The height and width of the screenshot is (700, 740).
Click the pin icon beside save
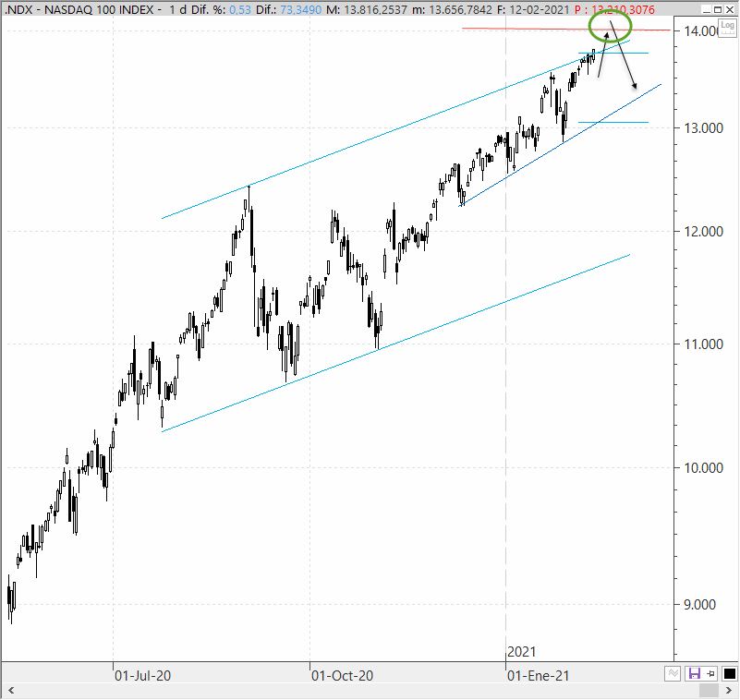710,673
